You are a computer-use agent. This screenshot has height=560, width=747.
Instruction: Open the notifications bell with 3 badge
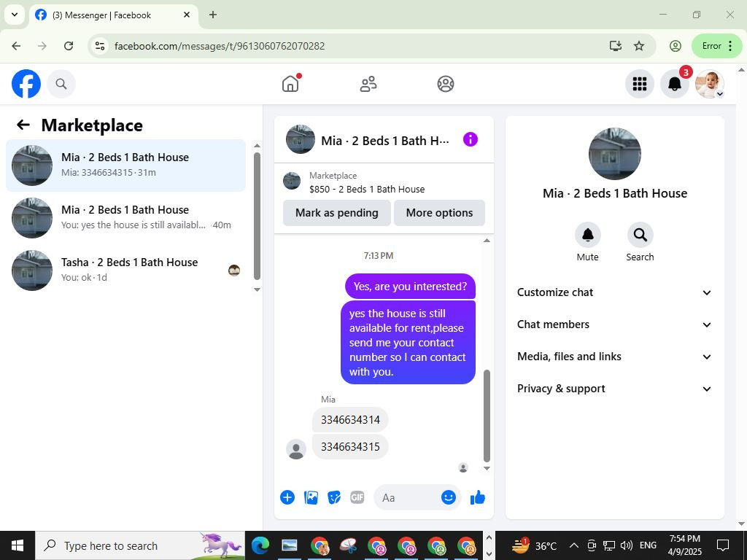675,84
